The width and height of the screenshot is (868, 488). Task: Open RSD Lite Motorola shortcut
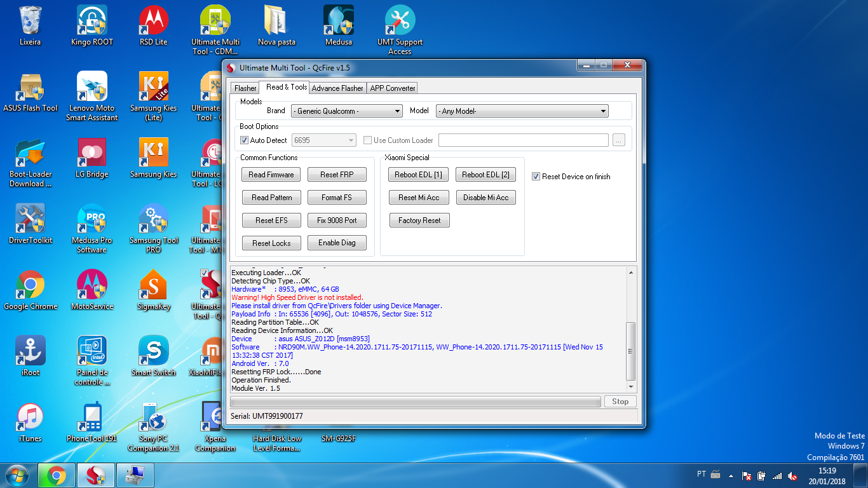[x=154, y=26]
